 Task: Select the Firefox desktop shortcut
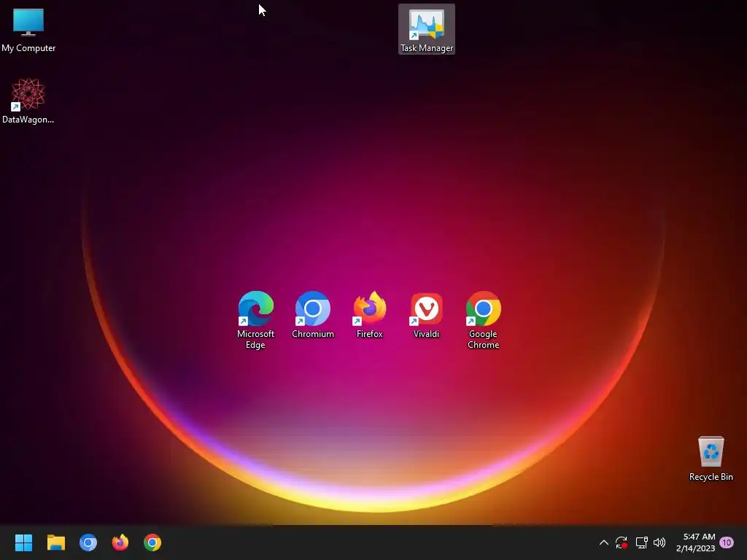coord(369,315)
